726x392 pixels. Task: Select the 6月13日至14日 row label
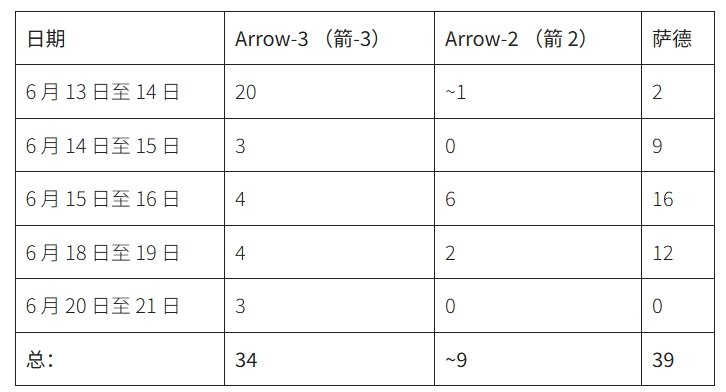coord(120,92)
